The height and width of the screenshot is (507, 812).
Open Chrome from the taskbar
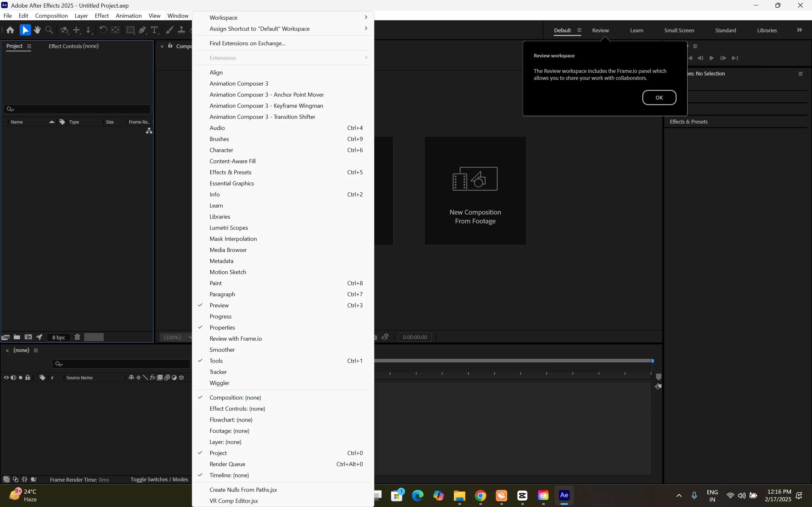click(x=481, y=496)
